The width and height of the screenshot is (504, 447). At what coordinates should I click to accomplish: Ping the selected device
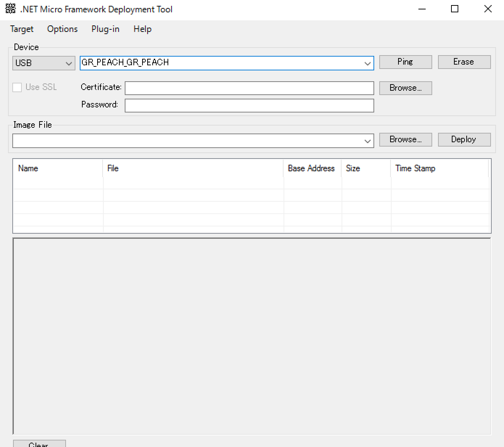(x=405, y=62)
